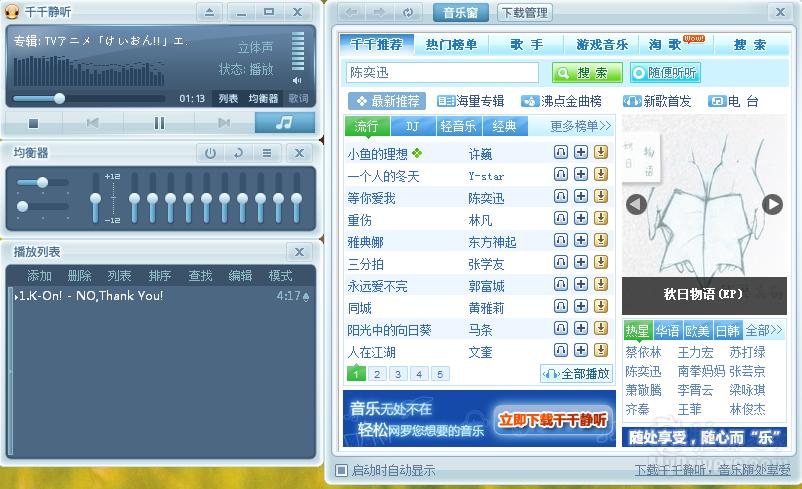Listen to 小鱼的理想 using the headphone icon
Screen dimensions: 802x489
pos(562,153)
